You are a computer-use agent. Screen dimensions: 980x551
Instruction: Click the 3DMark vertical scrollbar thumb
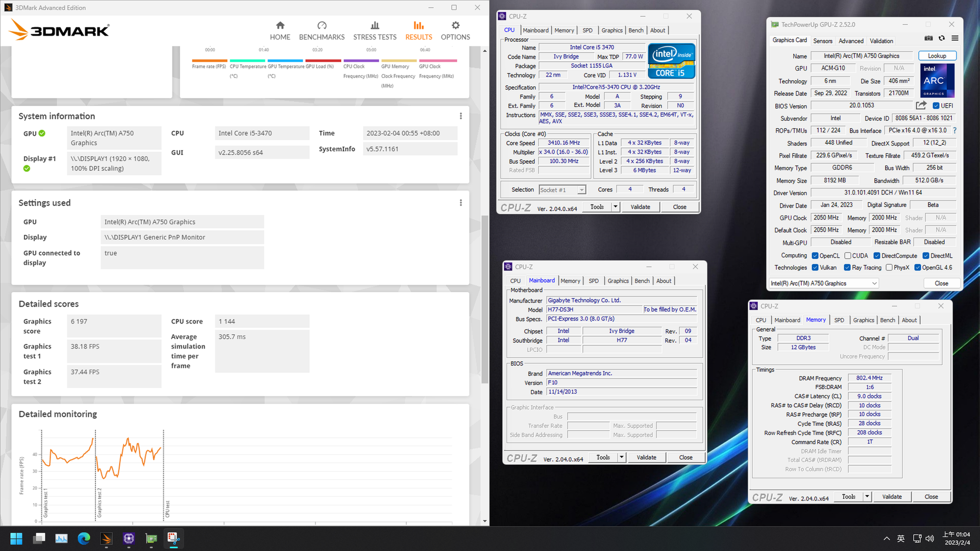click(485, 299)
